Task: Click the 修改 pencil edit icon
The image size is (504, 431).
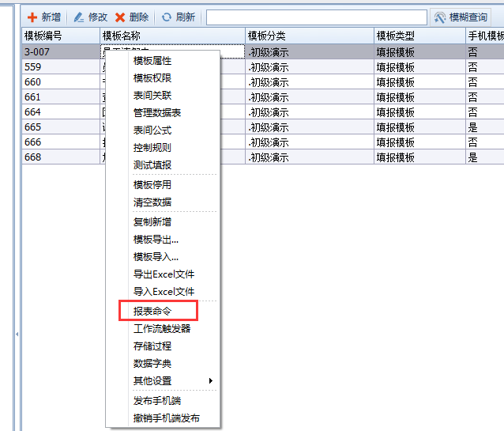Action: point(79,17)
